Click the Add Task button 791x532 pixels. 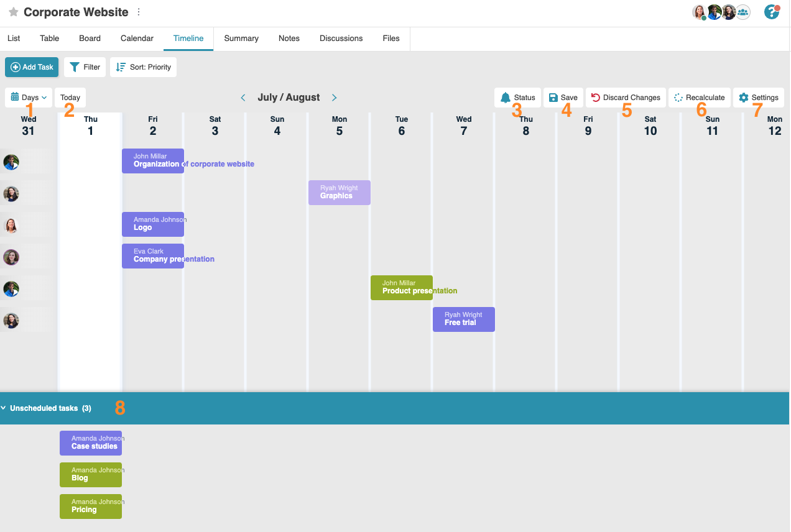click(x=31, y=66)
